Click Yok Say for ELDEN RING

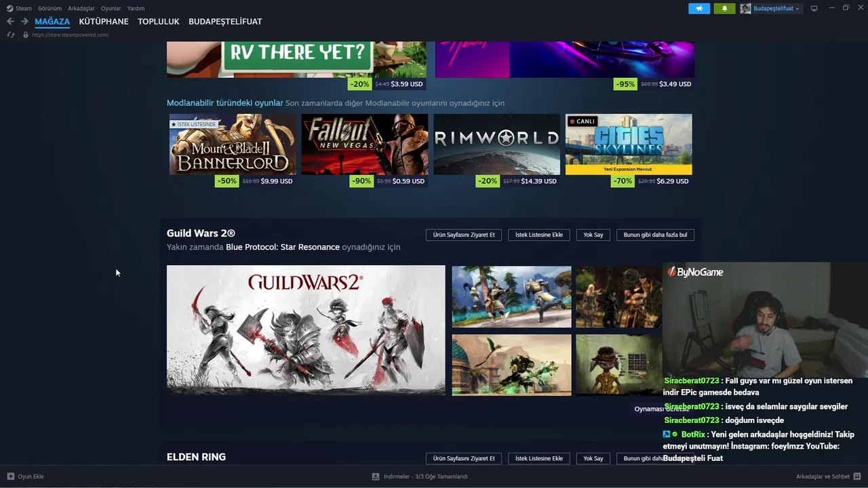tap(593, 458)
